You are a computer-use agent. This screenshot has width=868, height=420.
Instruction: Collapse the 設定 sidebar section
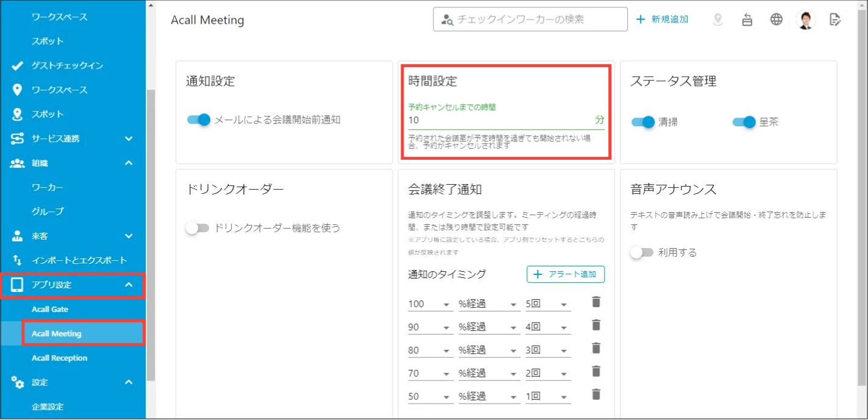pos(129,382)
